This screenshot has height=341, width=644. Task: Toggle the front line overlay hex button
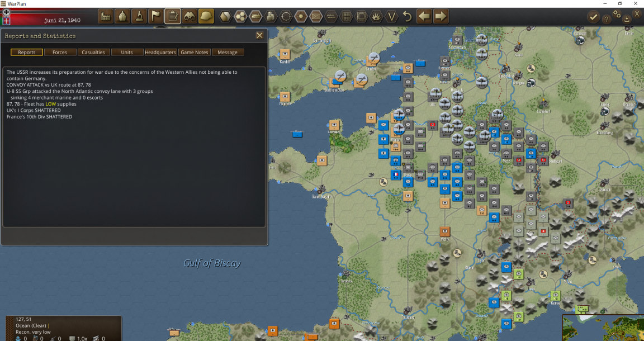pos(331,17)
